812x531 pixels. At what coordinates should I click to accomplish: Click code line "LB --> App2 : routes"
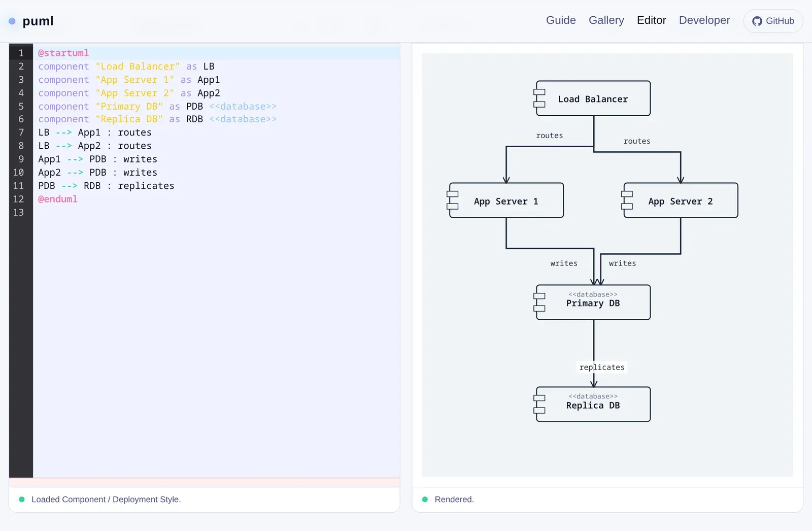pos(95,146)
